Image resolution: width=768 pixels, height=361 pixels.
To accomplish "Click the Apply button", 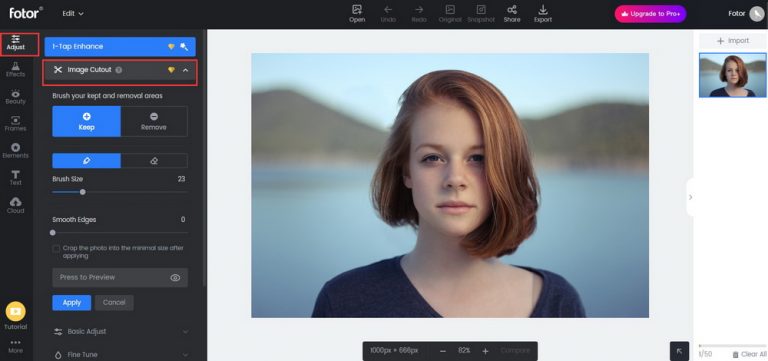I will (x=72, y=303).
